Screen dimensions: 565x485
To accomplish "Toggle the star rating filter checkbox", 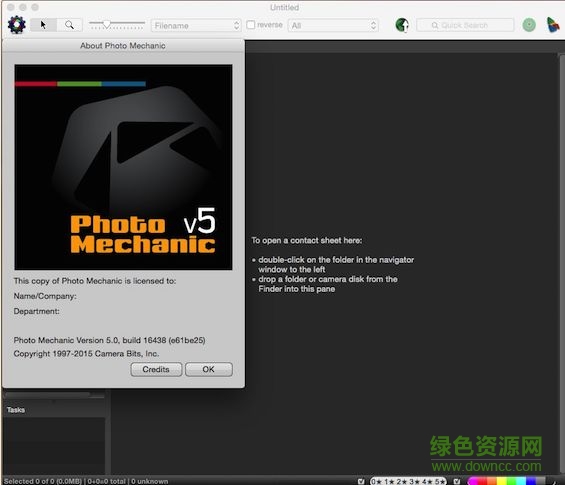I will pyautogui.click(x=361, y=481).
